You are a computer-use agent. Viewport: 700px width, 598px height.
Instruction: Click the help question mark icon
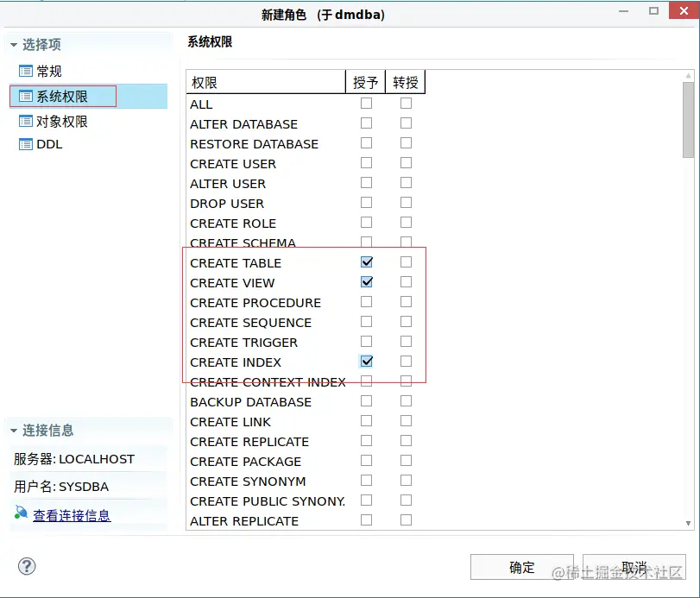(x=27, y=566)
